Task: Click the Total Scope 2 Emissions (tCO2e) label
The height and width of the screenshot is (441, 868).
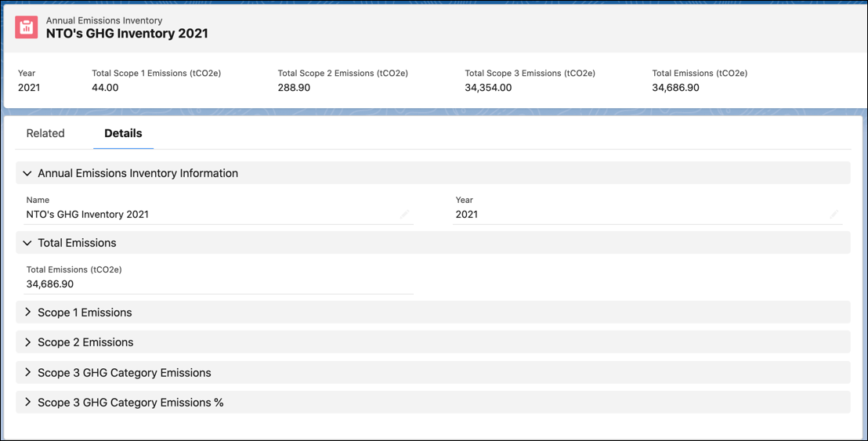Action: (342, 73)
